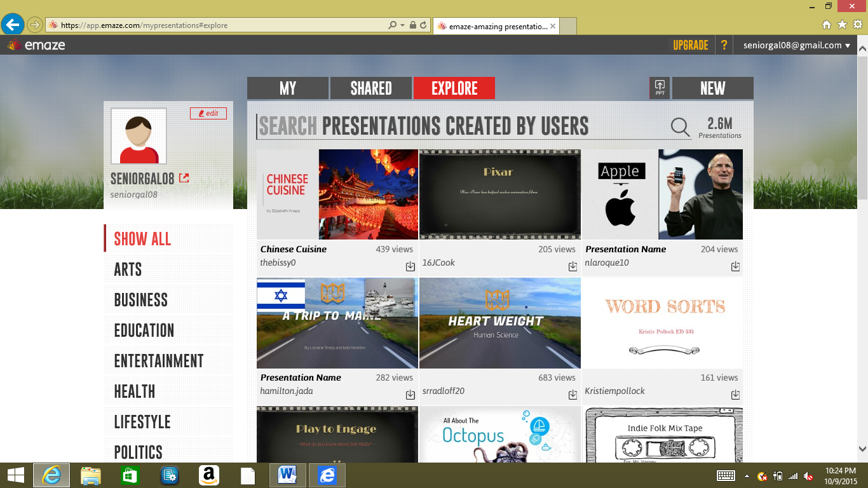Click download icon under Word Sorts presentation

click(x=735, y=395)
